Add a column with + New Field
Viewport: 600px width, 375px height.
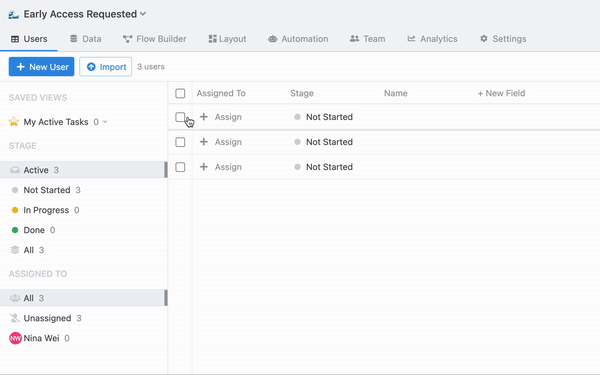pyautogui.click(x=501, y=93)
